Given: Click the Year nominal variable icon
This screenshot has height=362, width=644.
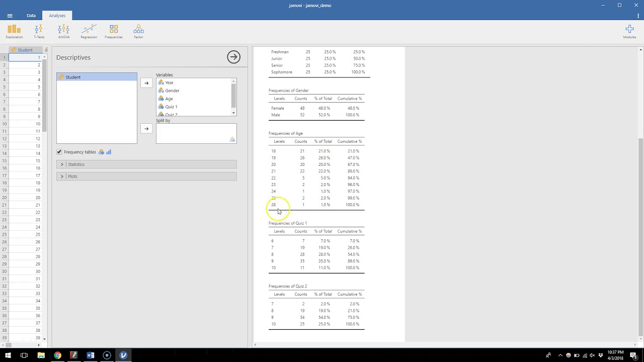Looking at the screenshot, I should (160, 82).
